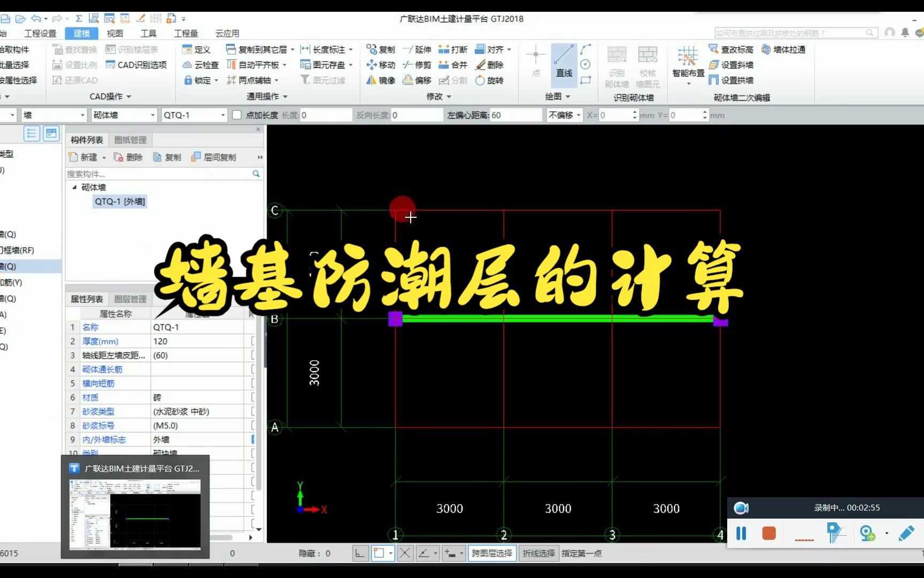
Task: Click the 打断 break tool
Action: (x=453, y=49)
